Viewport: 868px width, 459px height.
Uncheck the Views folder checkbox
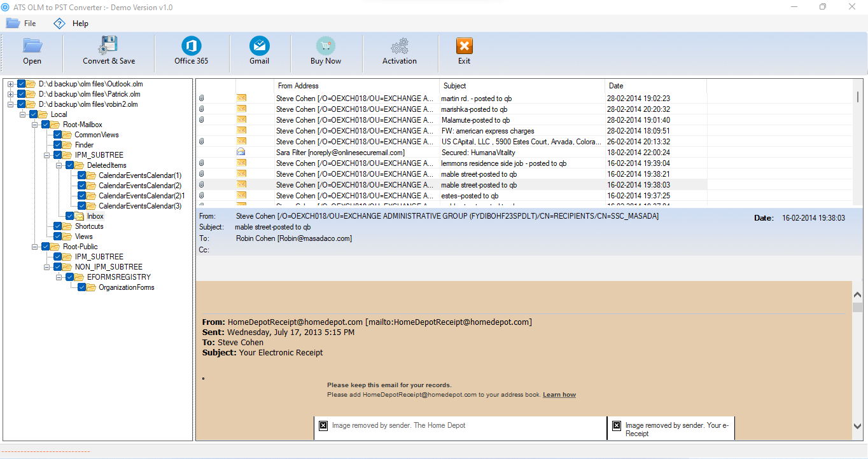(58, 236)
